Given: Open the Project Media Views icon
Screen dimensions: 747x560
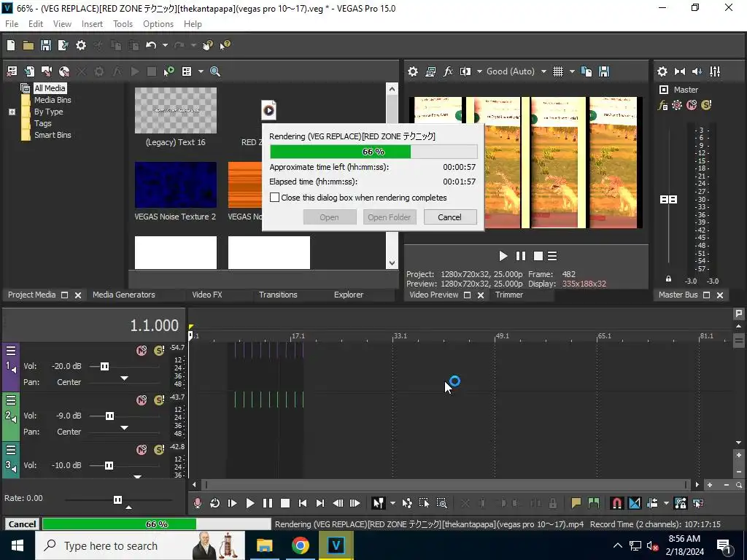Looking at the screenshot, I should 187,71.
